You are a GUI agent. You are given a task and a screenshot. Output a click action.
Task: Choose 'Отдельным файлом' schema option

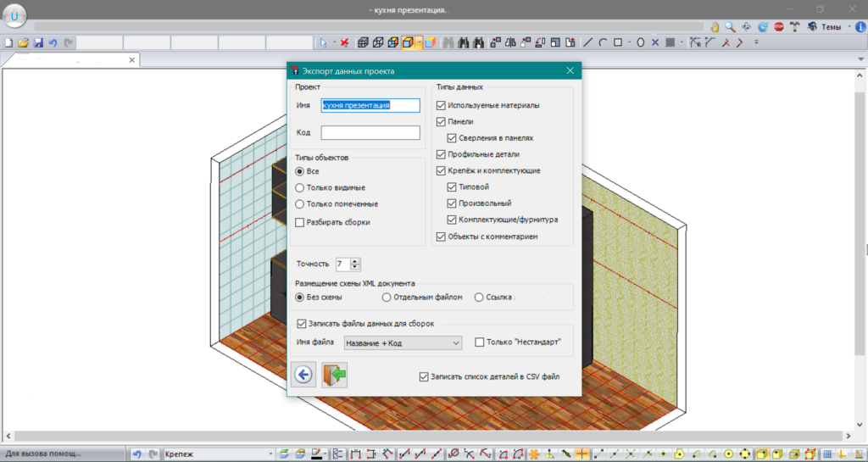387,298
